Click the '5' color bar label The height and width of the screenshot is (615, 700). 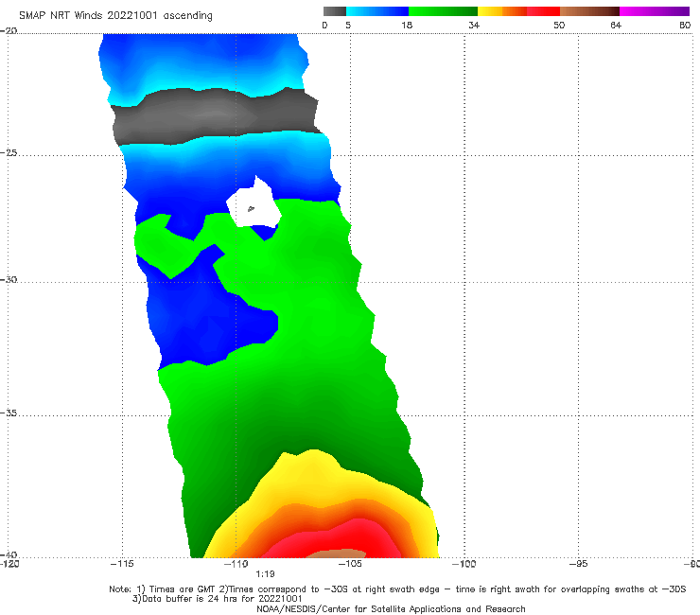[348, 25]
